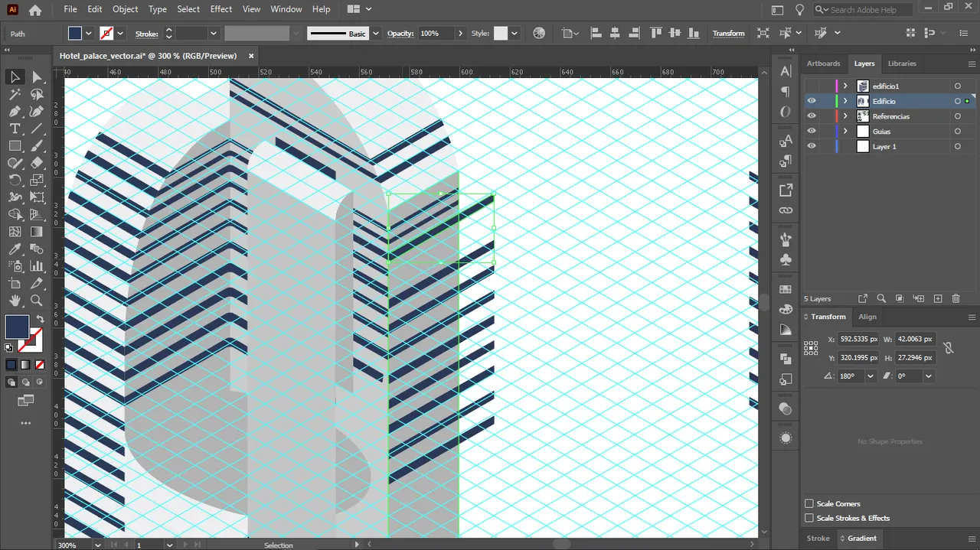
Task: Open the Window menu
Action: (x=286, y=9)
